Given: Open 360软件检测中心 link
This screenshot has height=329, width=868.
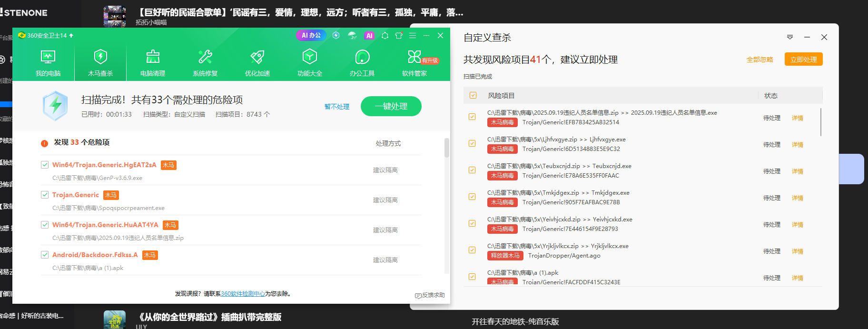Looking at the screenshot, I should pos(243,294).
